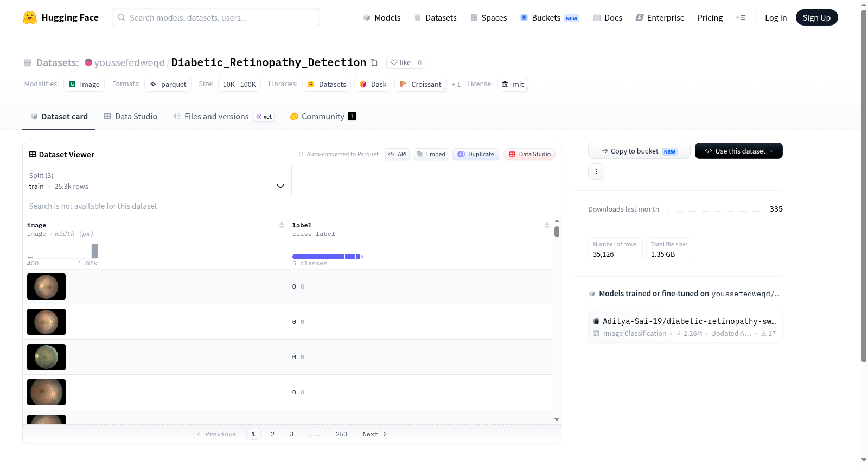Image resolution: width=868 pixels, height=465 pixels.
Task: Click youssefedweqd user avatar icon
Action: click(x=88, y=62)
